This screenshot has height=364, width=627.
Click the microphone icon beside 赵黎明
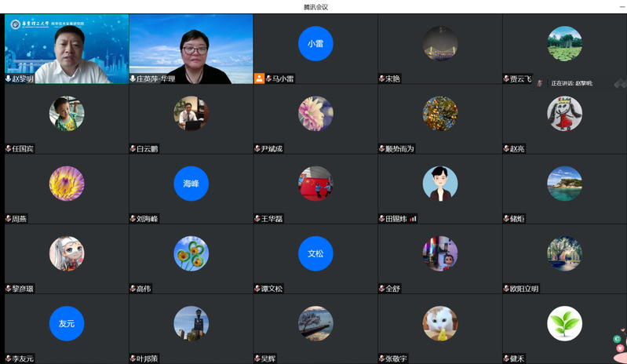click(x=9, y=79)
